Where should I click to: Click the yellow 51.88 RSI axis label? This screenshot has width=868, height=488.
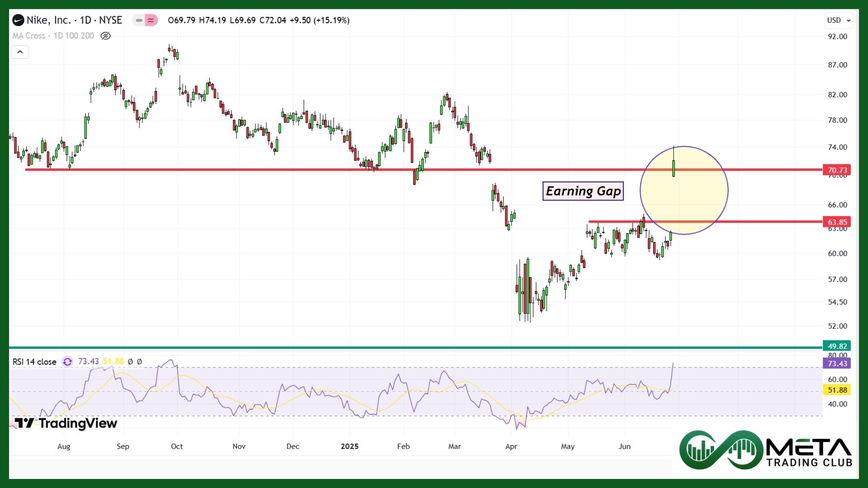(837, 390)
